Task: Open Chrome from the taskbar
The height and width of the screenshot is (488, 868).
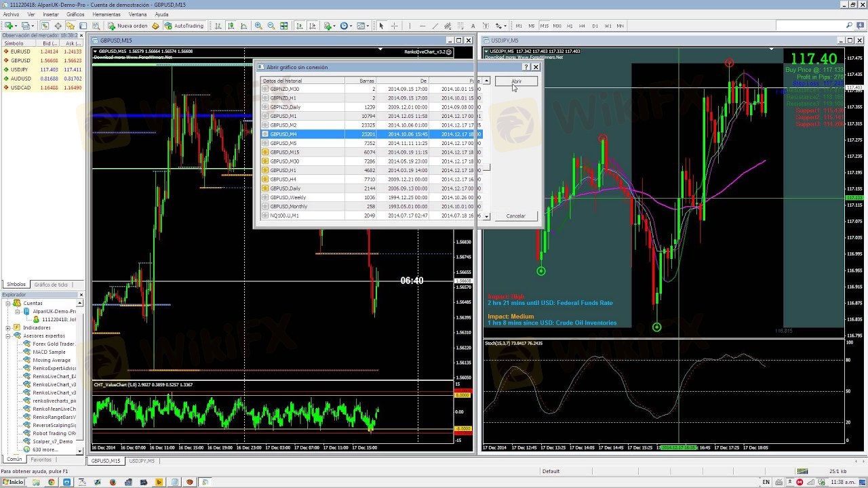Action: (51, 482)
